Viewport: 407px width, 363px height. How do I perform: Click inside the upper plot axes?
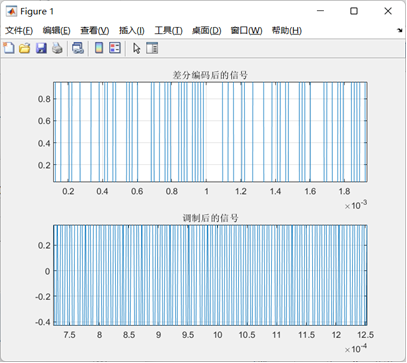click(x=210, y=132)
